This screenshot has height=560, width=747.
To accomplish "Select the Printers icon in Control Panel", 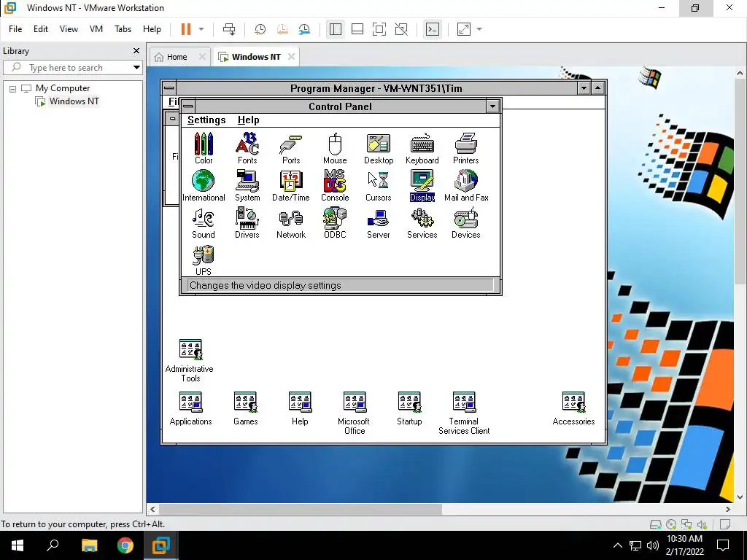I will point(466,149).
